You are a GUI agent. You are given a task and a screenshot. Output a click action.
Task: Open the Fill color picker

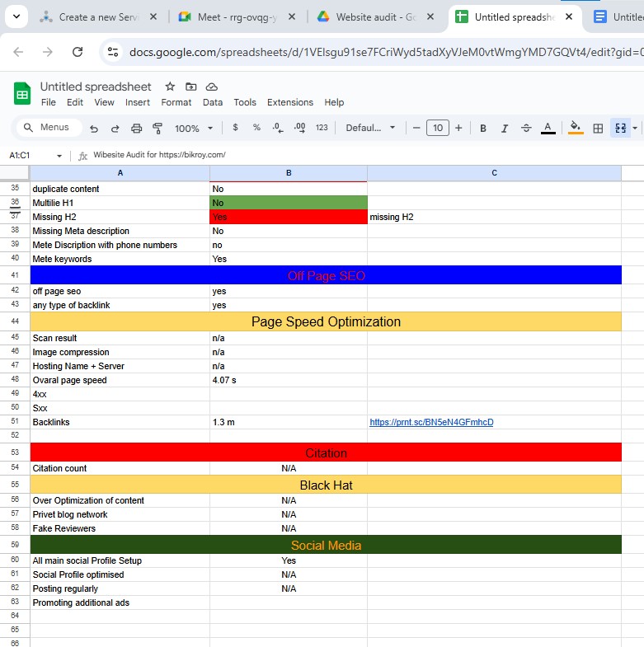click(x=576, y=128)
